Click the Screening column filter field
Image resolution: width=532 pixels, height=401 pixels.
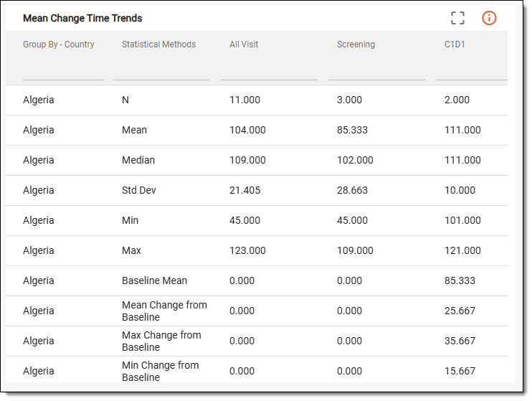(376, 73)
